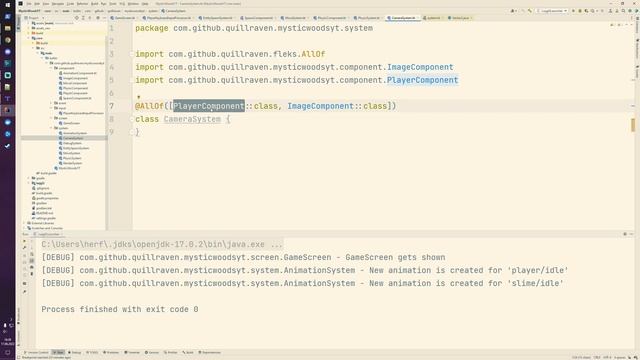This screenshot has height=360, width=640.
Task: Open the Windows Start button
Action: (7, 5)
